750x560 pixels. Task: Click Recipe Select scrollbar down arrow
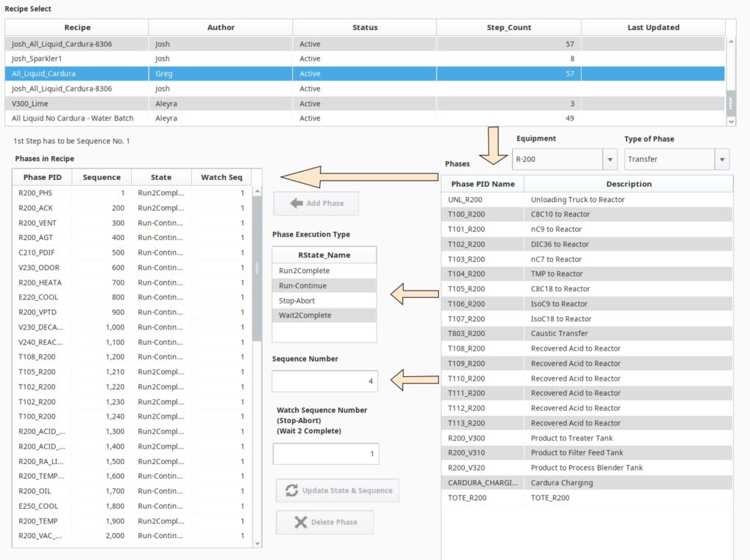click(x=731, y=122)
